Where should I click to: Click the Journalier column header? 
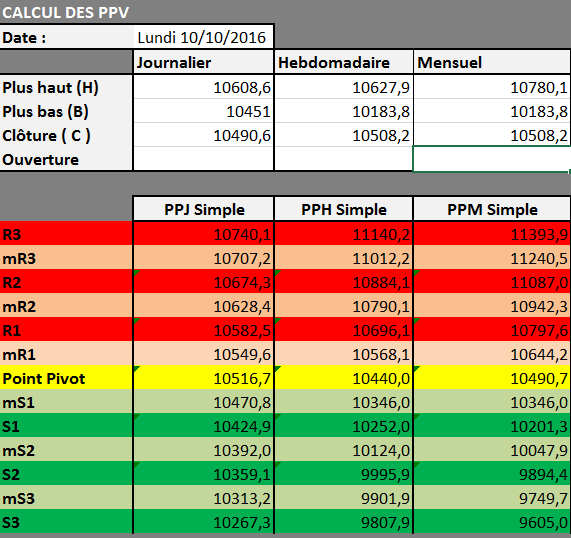tap(203, 62)
